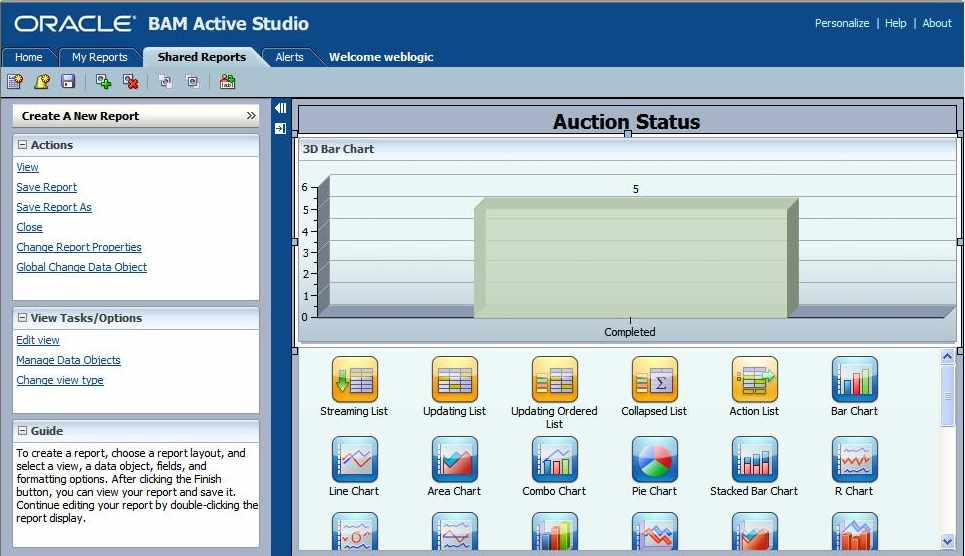The width and height of the screenshot is (965, 556).
Task: Select the Combo Chart view type
Action: click(x=554, y=467)
